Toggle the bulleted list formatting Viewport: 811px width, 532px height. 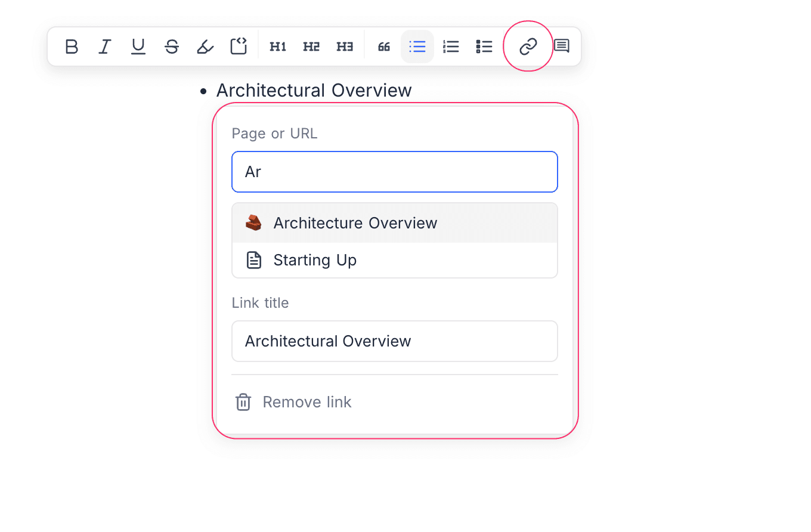417,46
